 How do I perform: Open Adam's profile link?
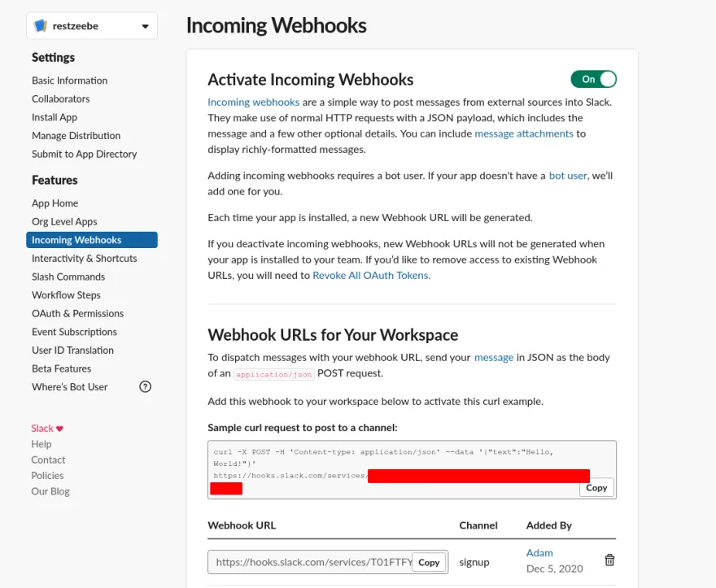point(539,552)
